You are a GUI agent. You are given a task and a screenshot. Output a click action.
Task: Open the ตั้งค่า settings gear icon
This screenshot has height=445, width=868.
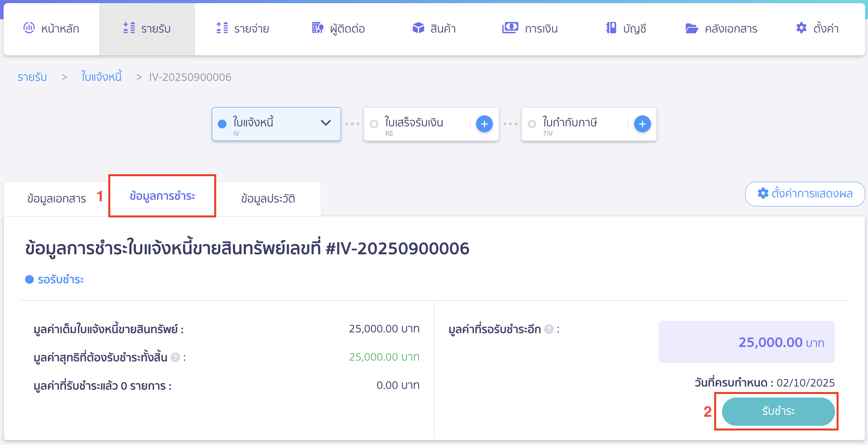801,28
